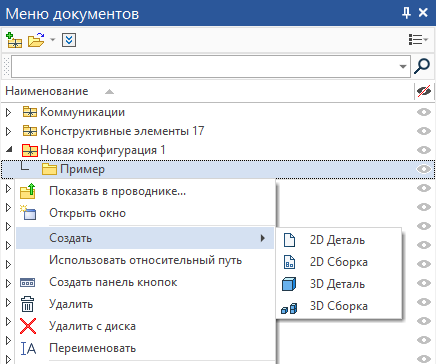This screenshot has width=436, height=364.
Task: Toggle visibility eye for Пример folder
Action: point(424,169)
